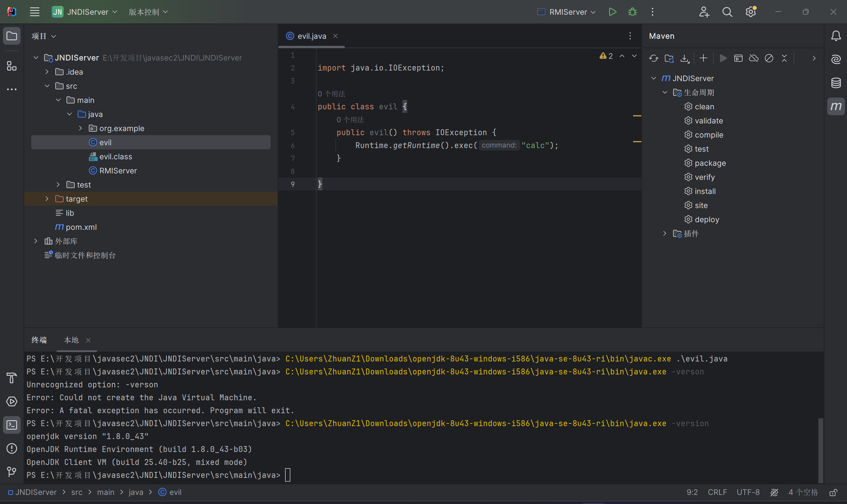
Task: Toggle Maven skip tests mode
Action: click(x=769, y=58)
